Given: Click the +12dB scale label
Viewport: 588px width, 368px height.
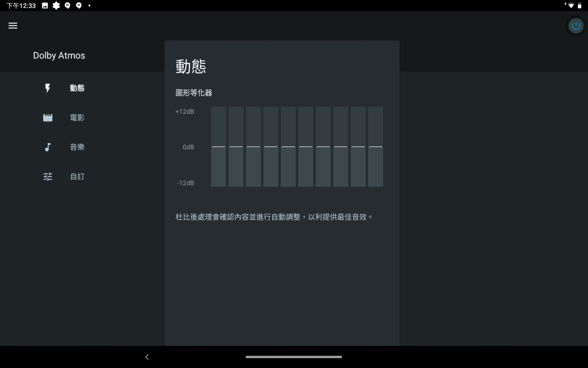Looking at the screenshot, I should pos(185,112).
